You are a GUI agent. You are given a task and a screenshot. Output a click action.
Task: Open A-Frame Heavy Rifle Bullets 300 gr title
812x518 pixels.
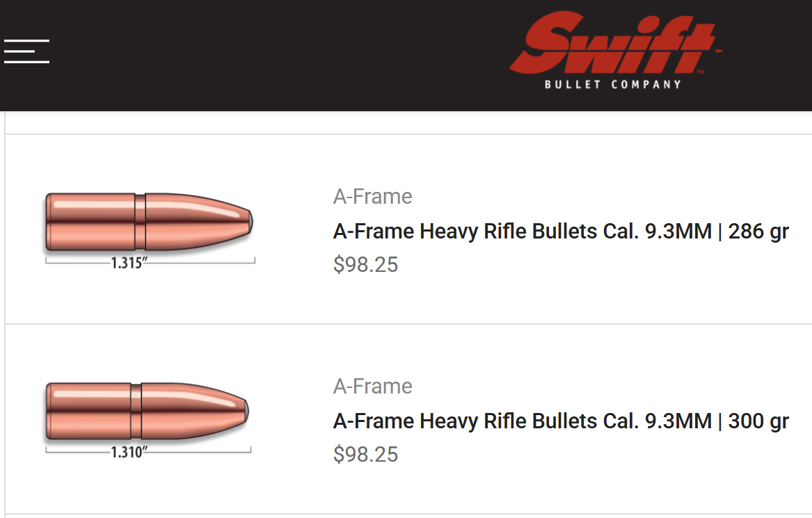click(x=561, y=421)
